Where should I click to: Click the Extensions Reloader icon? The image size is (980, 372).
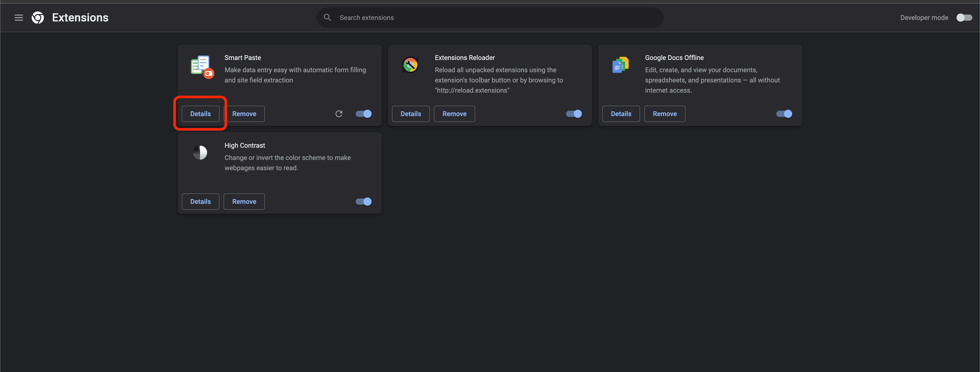point(410,65)
